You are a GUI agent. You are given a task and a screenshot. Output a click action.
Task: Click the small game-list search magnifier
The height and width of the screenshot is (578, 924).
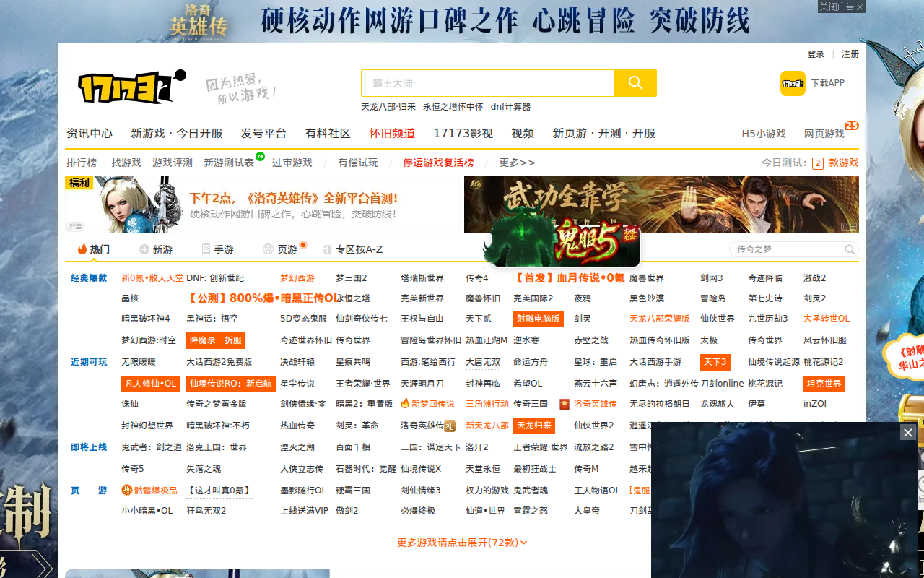[850, 249]
